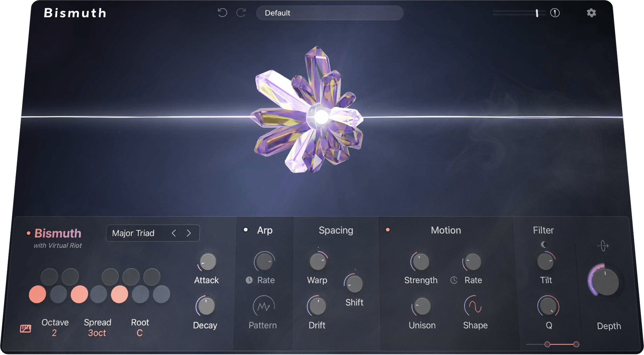Screen dimensions: 644x355
Task: Toggle the Bismuth power dot
Action: click(29, 233)
